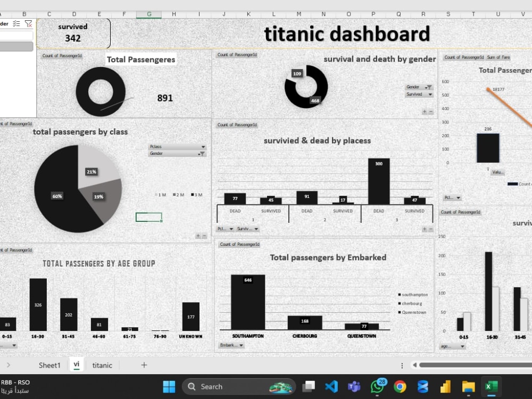532x399 pixels.
Task: Expand field with plus in places chart
Action: coord(425,229)
